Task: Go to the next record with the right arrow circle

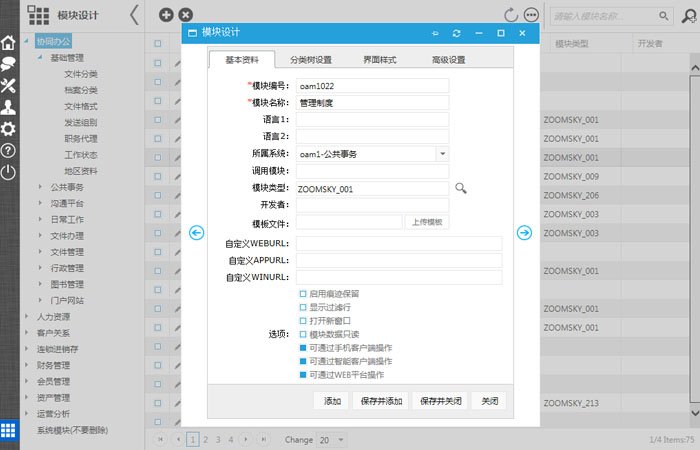Action: [525, 233]
